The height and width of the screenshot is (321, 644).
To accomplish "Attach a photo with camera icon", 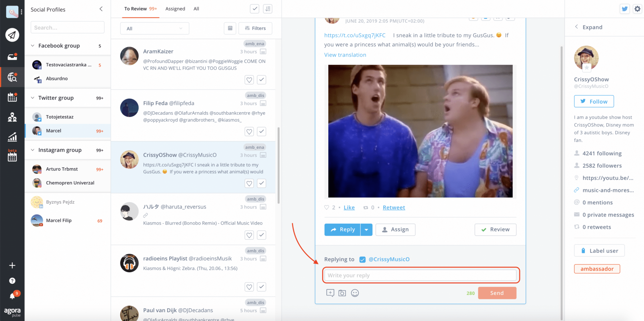I will click(342, 293).
